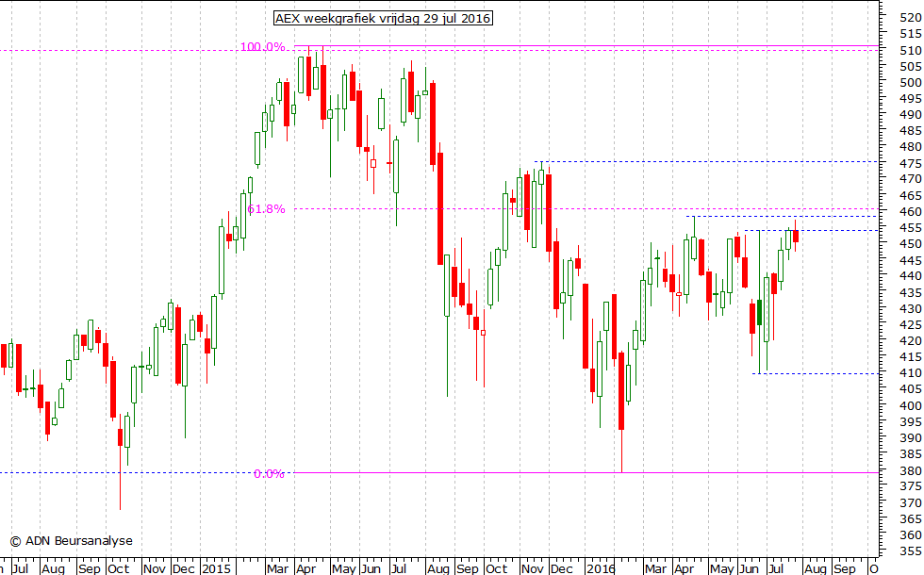Viewport: 924px width, 575px height.
Task: Click the 390 price axis label
Action: point(911,437)
